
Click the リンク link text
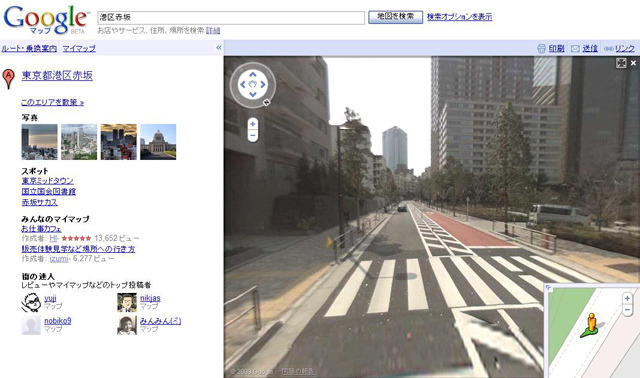625,48
